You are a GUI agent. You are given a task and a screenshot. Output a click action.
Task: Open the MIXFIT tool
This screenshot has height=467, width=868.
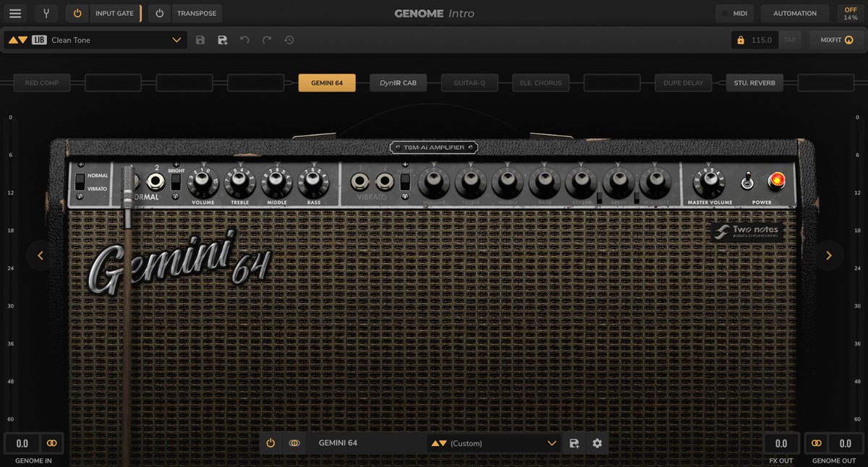[x=837, y=40]
